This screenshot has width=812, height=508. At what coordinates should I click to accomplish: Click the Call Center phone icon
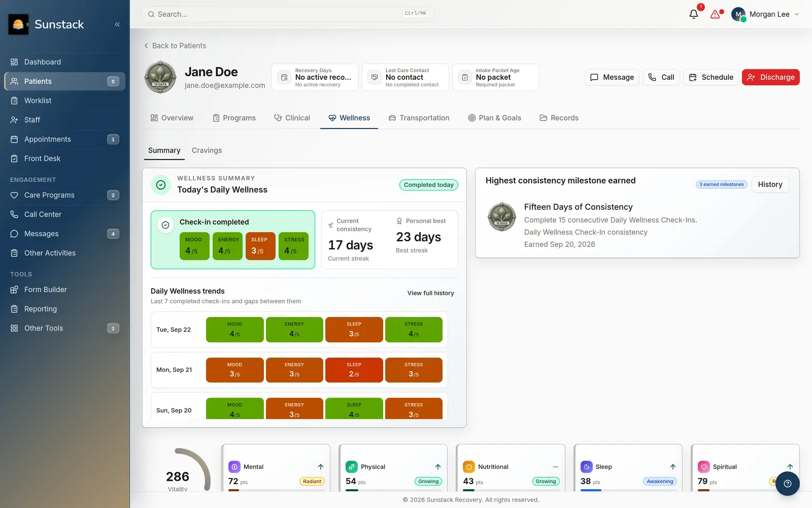14,214
